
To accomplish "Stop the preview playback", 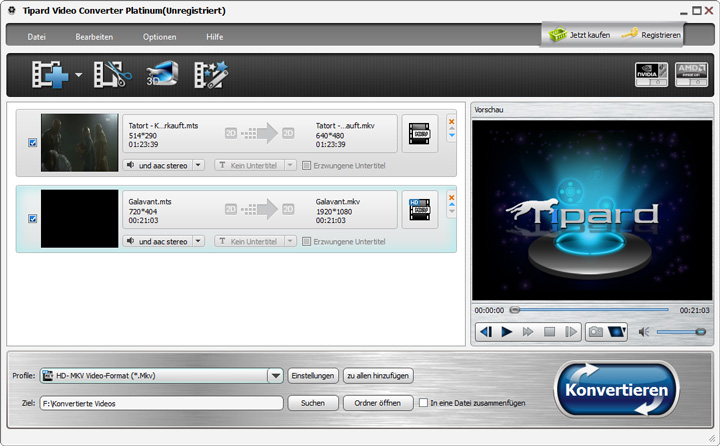I will (x=549, y=331).
